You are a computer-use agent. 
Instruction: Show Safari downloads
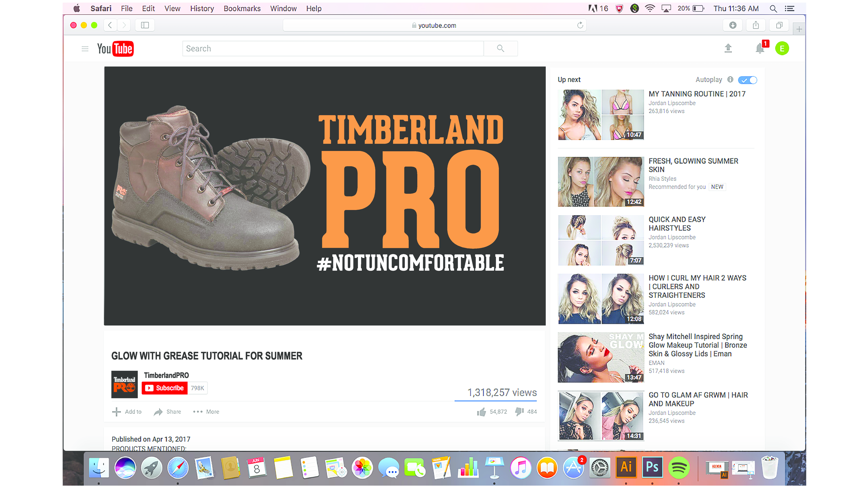pos(733,25)
